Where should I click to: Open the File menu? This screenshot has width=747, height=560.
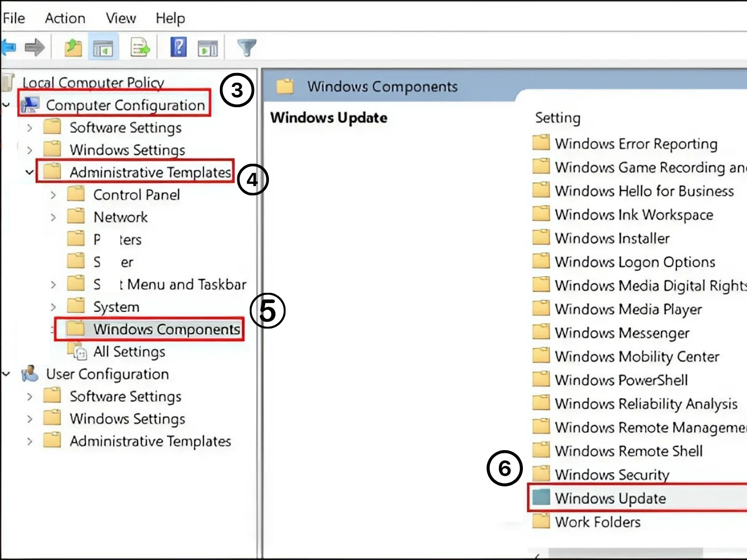click(x=13, y=18)
